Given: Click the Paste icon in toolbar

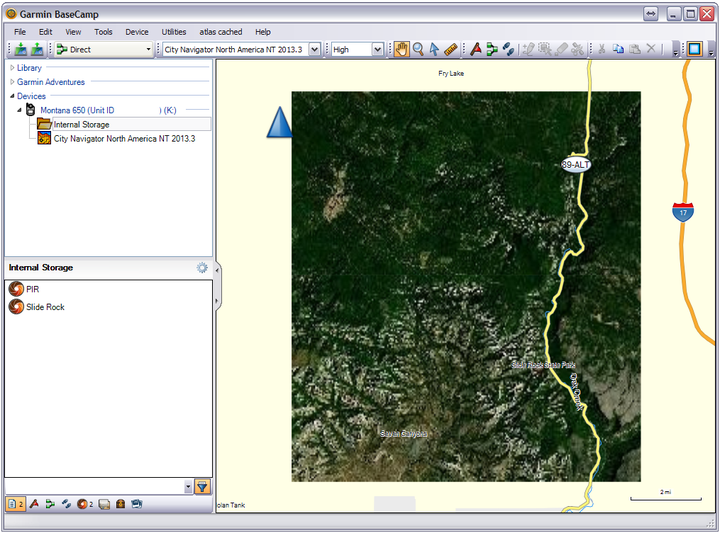Looking at the screenshot, I should click(635, 49).
